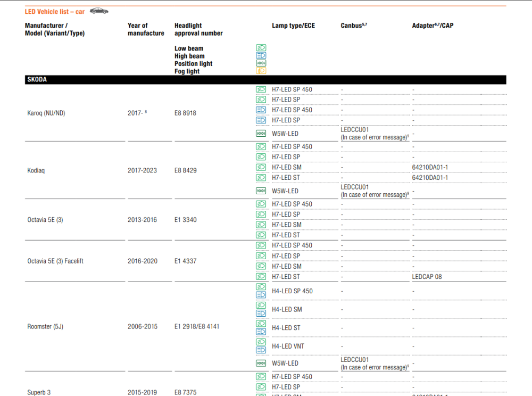The image size is (532, 396).
Task: Click the H4-LED ST lamp type
Action: [286, 328]
